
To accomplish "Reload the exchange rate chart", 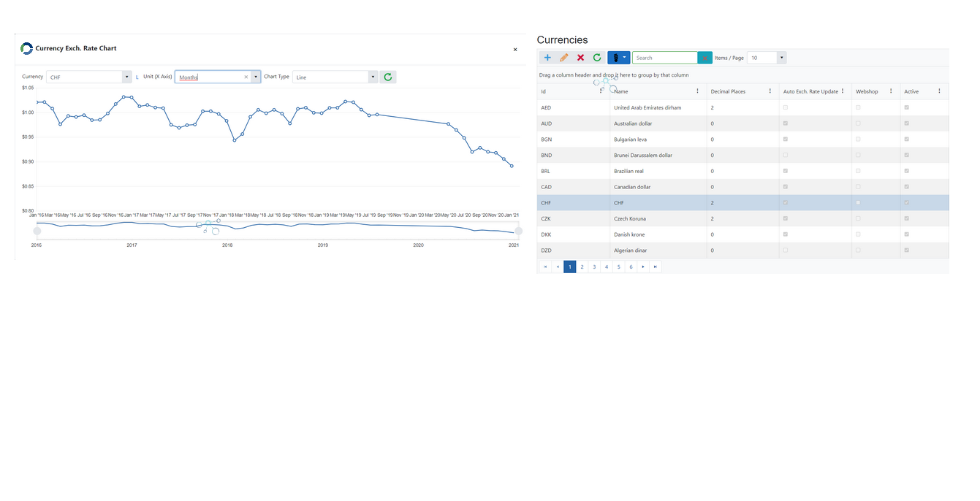I will pyautogui.click(x=388, y=77).
